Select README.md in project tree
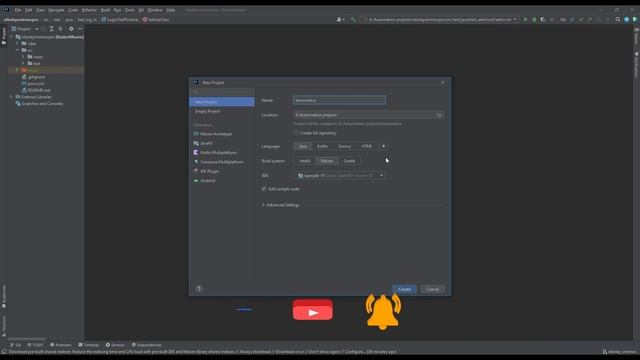Viewport: 640px width, 360px height. click(38, 90)
